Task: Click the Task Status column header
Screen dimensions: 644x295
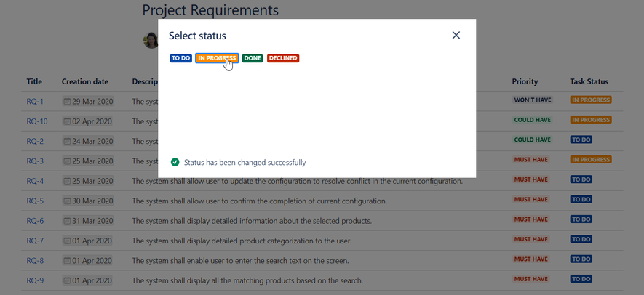Action: pos(589,81)
